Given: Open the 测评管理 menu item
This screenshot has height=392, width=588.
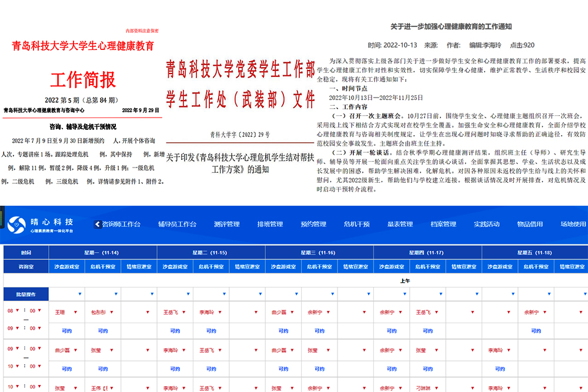Looking at the screenshot, I should (x=226, y=224).
